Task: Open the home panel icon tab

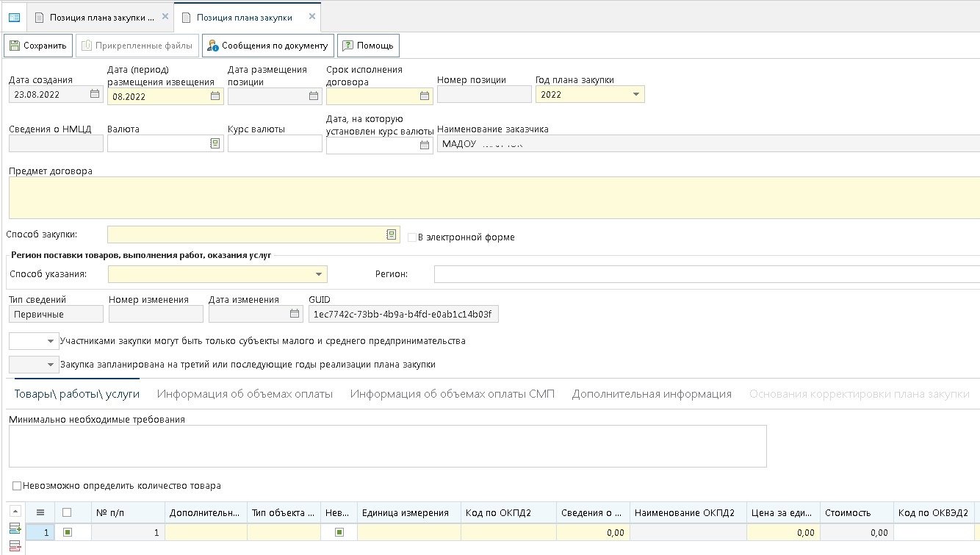Action: 13,17
